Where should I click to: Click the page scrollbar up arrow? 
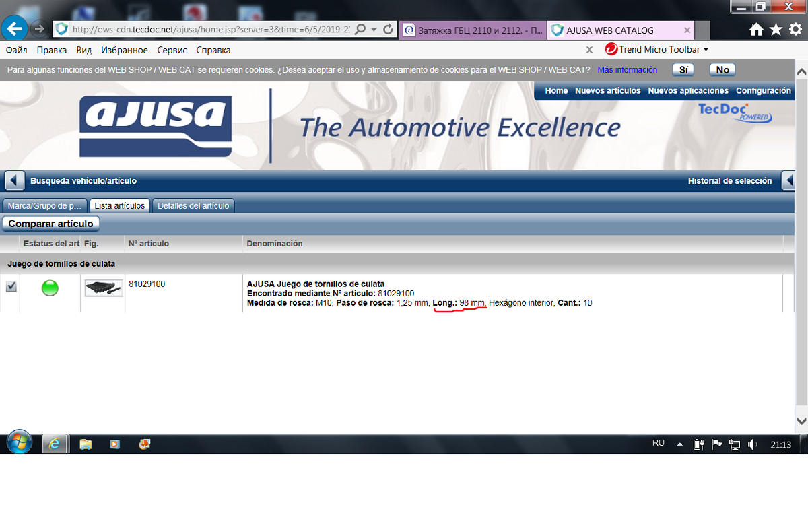pyautogui.click(x=801, y=72)
